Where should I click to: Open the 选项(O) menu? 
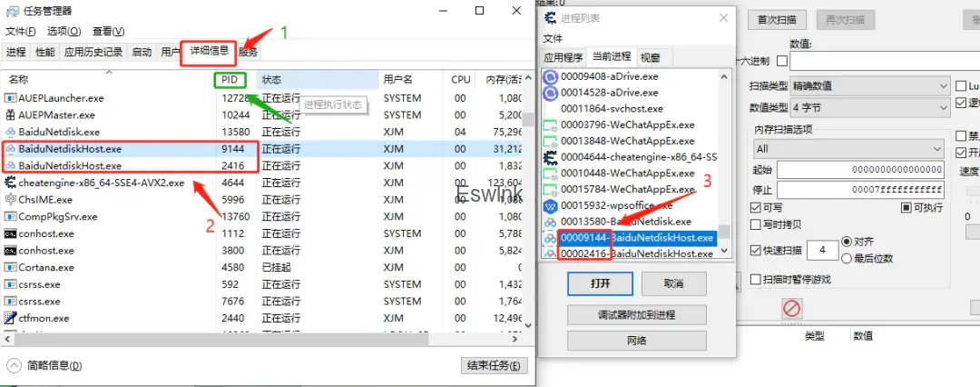64,31
